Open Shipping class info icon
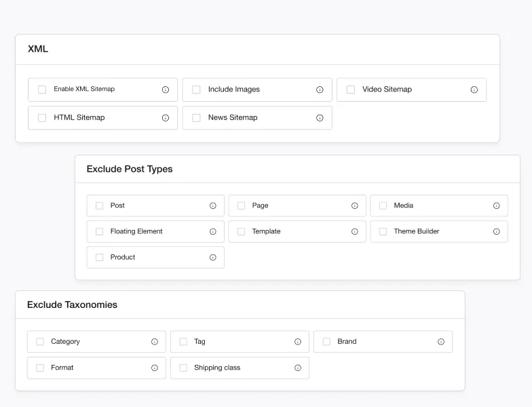The width and height of the screenshot is (532, 407). (297, 368)
